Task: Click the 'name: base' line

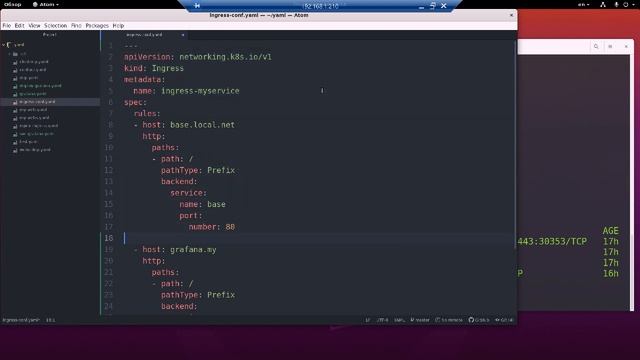Action: [x=202, y=204]
